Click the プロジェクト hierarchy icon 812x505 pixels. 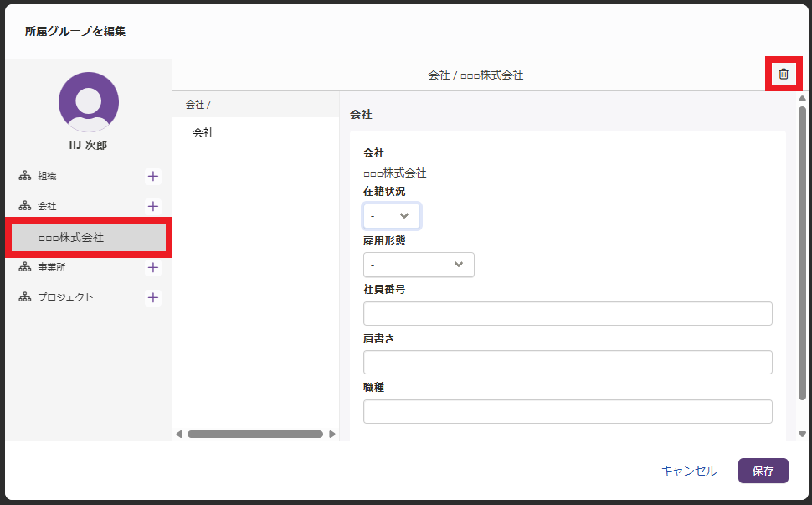click(25, 297)
